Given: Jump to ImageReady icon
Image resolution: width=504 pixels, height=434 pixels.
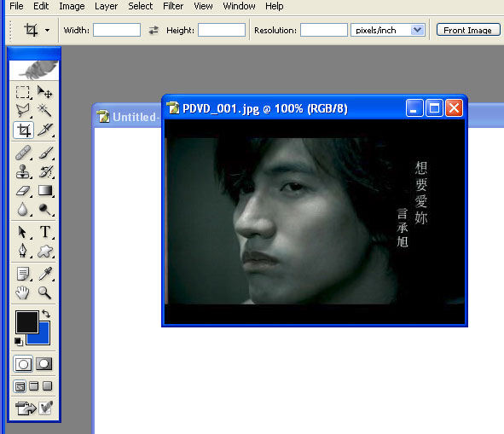Looking at the screenshot, I should point(26,408).
